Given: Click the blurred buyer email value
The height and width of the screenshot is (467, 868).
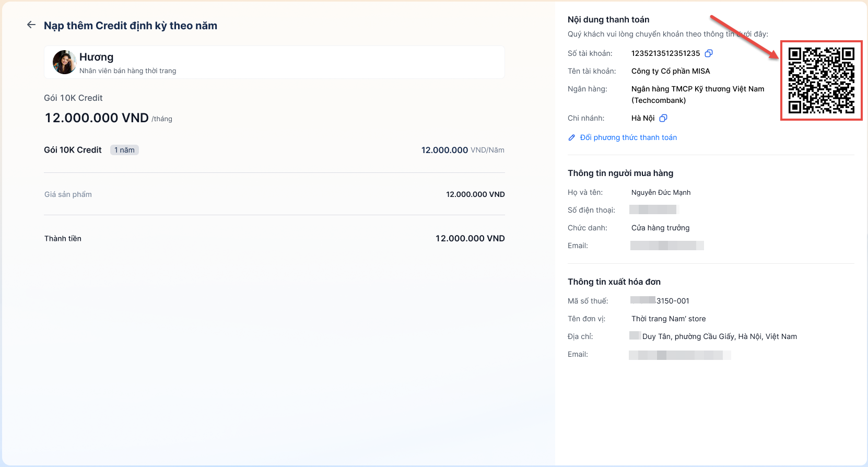Looking at the screenshot, I should click(x=667, y=246).
